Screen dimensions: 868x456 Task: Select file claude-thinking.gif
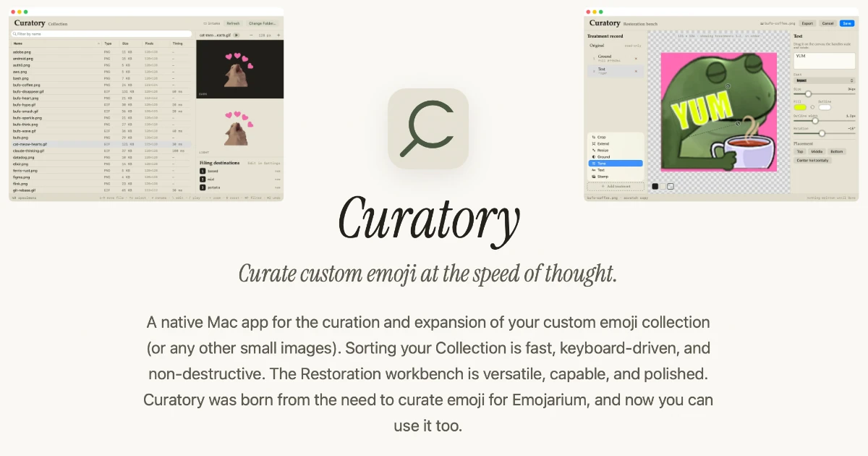[28, 151]
